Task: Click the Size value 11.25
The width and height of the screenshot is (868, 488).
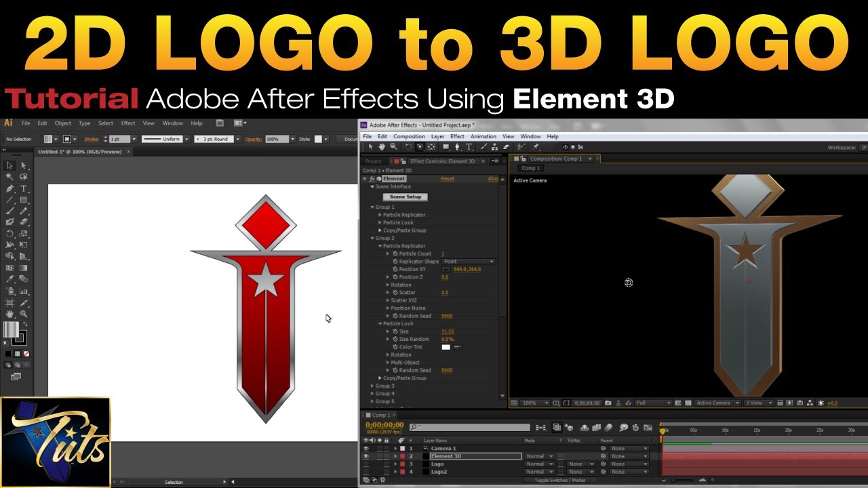Action: [x=448, y=331]
